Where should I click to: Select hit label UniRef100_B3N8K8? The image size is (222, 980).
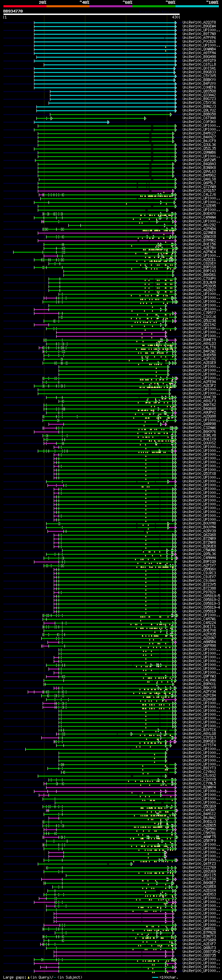[x=199, y=168]
